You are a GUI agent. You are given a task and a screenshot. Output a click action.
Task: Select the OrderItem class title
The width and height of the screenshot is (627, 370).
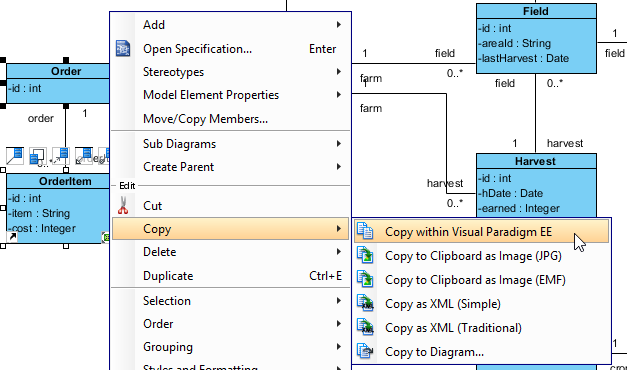click(65, 181)
